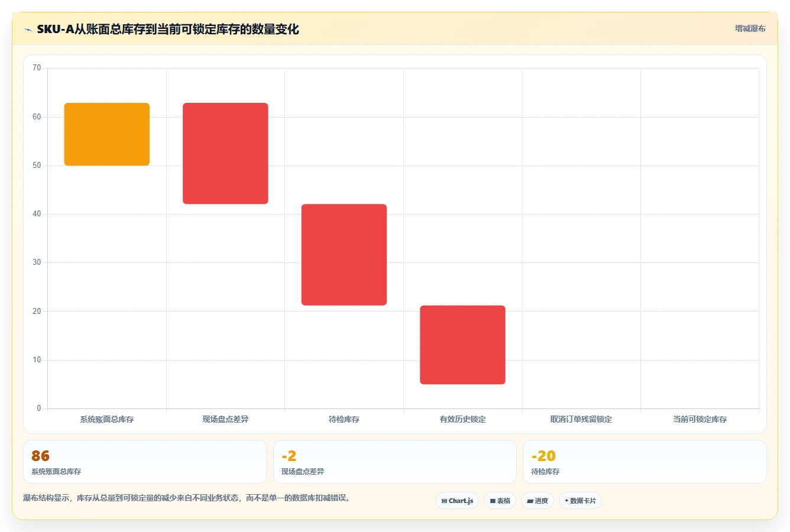Image resolution: width=790 pixels, height=532 pixels.
Task: Click the 现场盘点差异 axis label
Action: click(x=225, y=419)
